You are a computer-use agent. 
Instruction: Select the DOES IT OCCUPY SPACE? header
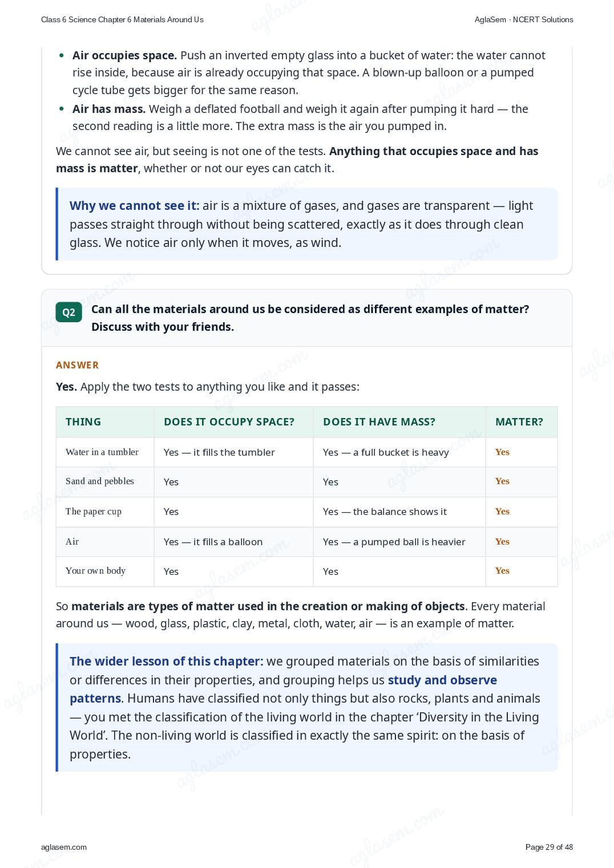point(229,422)
